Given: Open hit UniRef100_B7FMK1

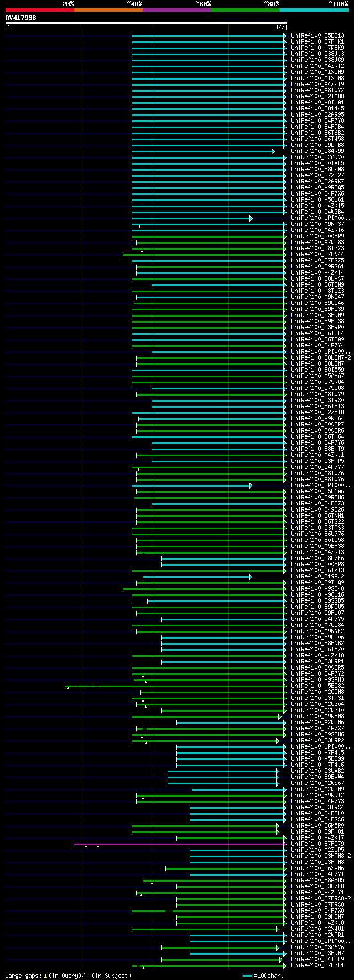Looking at the screenshot, I should [x=317, y=41].
